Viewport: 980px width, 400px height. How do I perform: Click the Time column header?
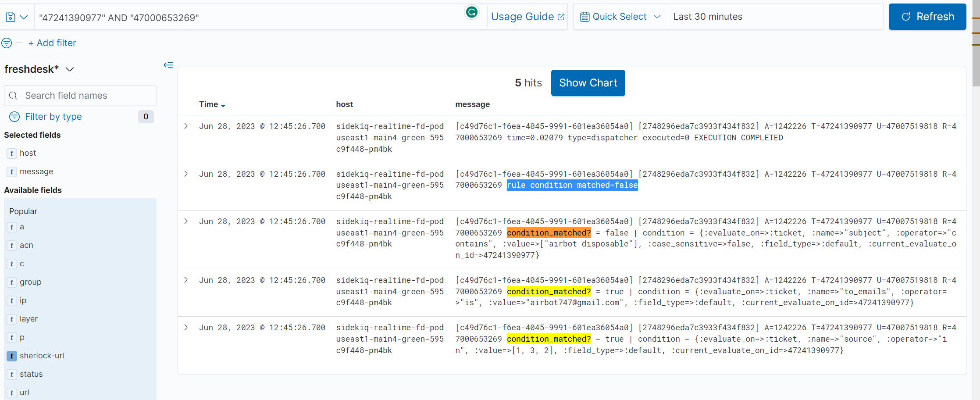pos(209,104)
